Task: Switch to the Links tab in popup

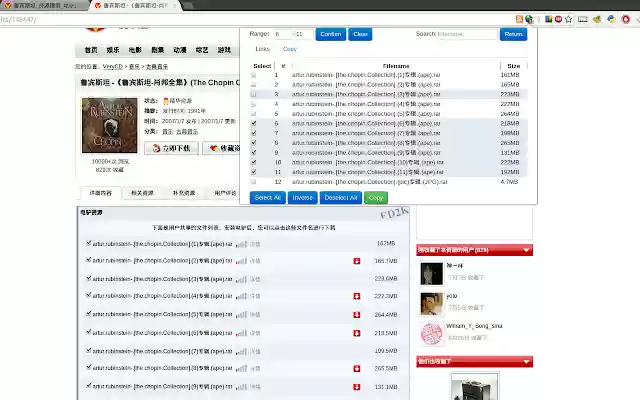Action: pyautogui.click(x=262, y=49)
